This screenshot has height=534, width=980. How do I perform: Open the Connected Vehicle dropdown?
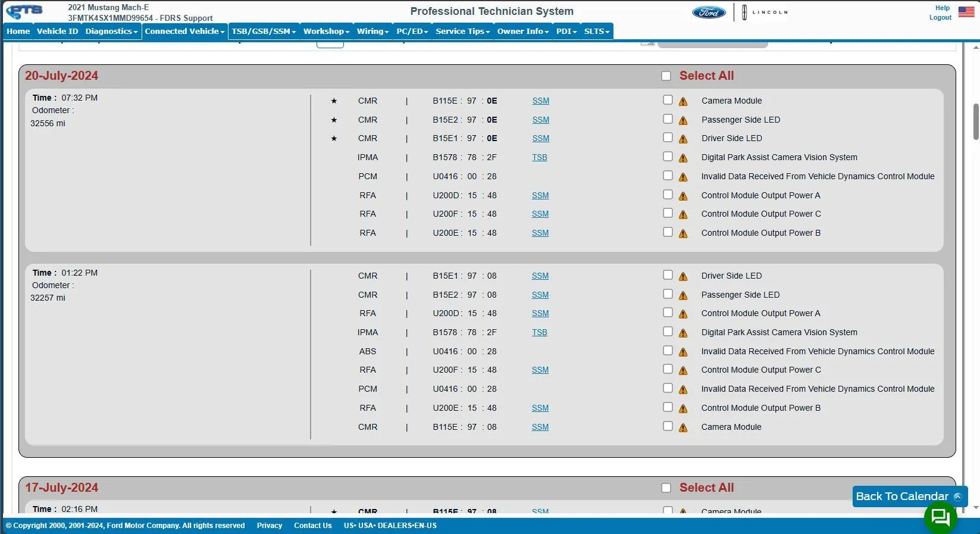(x=184, y=32)
